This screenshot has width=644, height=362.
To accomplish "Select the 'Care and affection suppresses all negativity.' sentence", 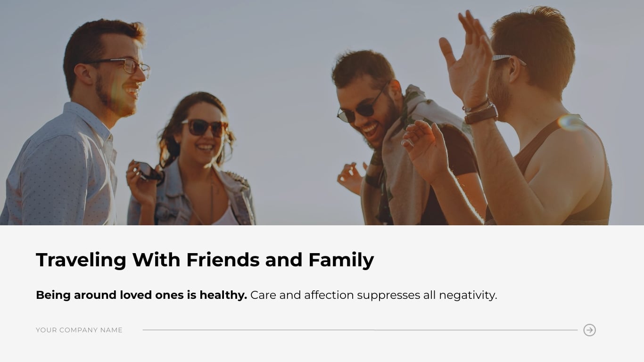I will (374, 295).
